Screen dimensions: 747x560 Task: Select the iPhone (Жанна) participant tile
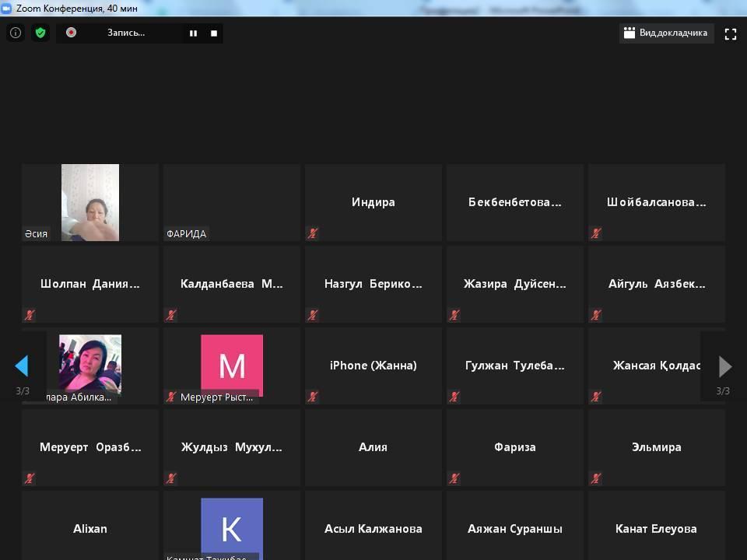click(373, 366)
